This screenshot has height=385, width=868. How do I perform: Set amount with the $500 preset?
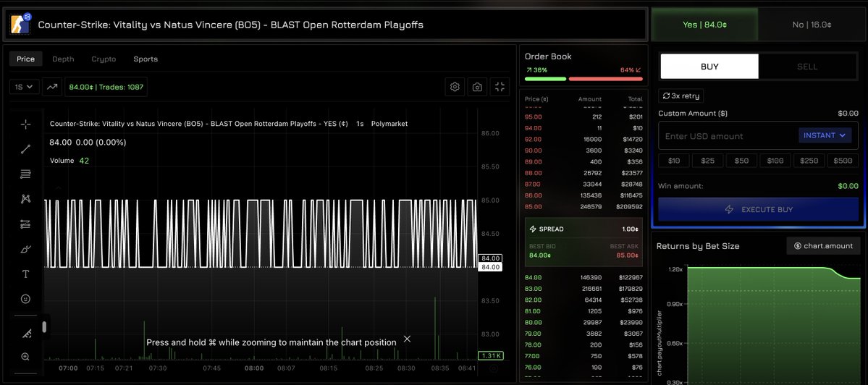coord(843,161)
